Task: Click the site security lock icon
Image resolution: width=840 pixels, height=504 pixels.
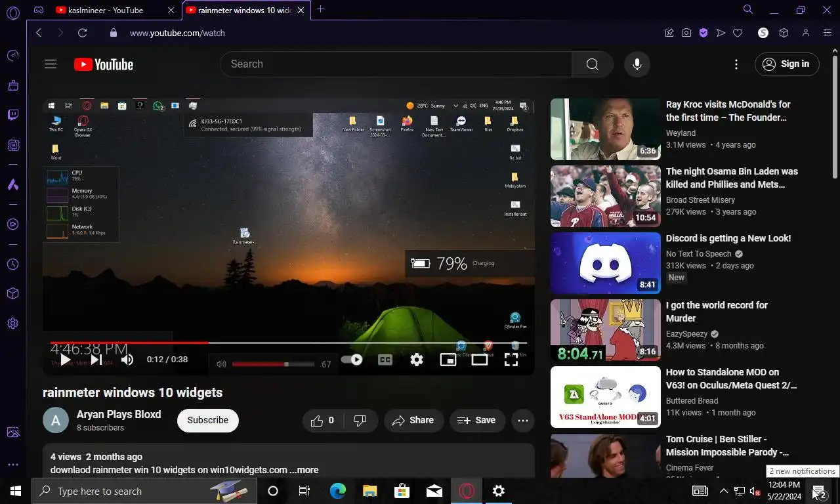Action: point(114,33)
